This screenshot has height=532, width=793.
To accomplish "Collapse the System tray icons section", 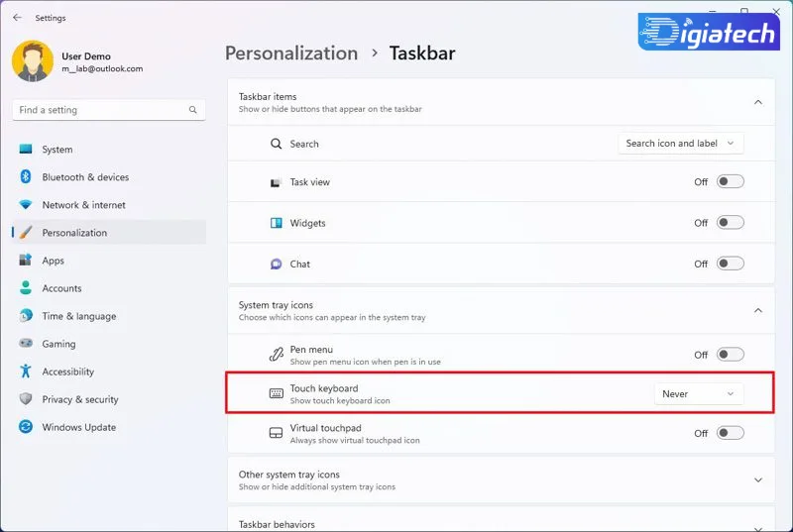I will tap(758, 310).
